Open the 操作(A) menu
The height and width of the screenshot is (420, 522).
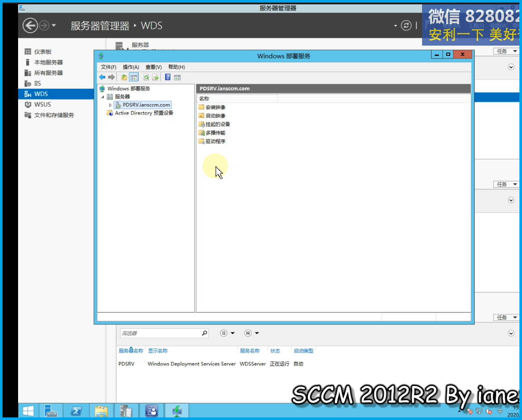tap(130, 67)
